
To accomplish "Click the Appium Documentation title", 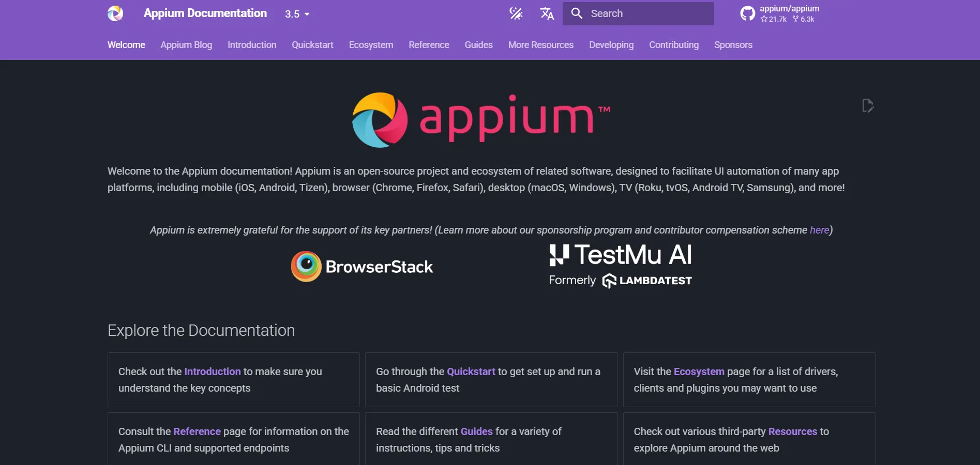I will [205, 13].
